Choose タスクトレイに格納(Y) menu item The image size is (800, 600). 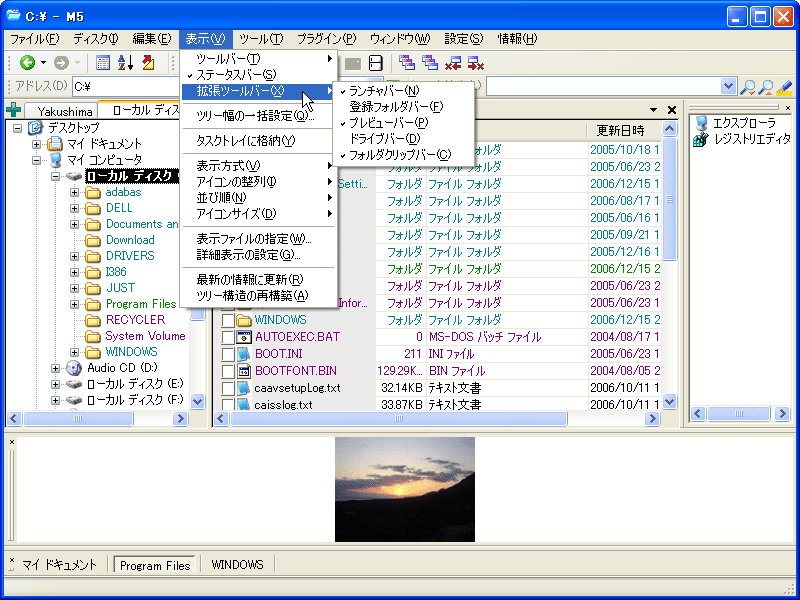(x=258, y=141)
